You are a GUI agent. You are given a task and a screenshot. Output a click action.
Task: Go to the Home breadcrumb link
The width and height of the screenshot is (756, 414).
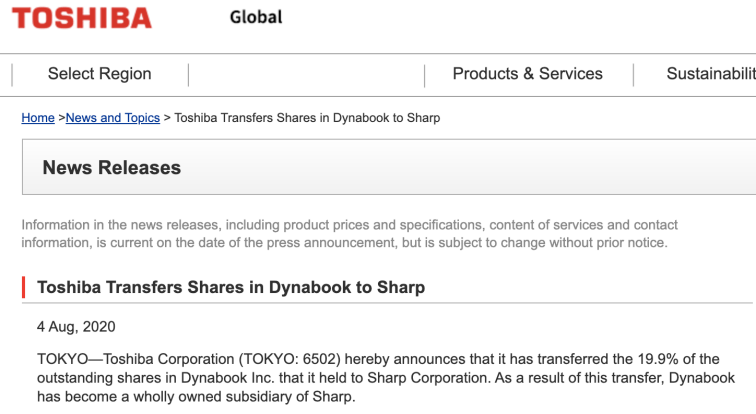click(x=38, y=118)
